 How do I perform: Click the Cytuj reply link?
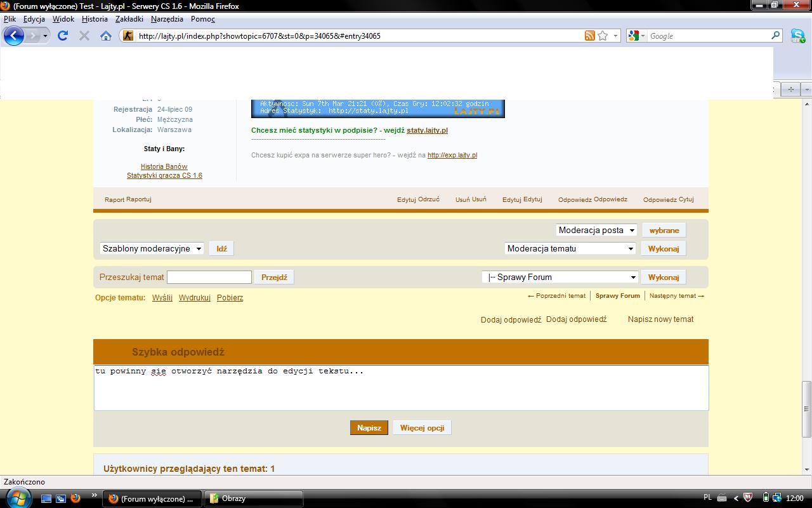[669, 199]
